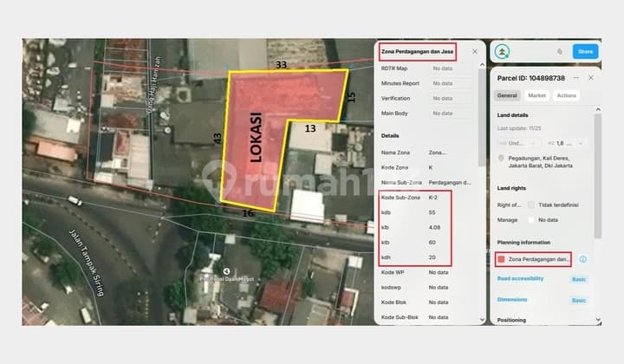This screenshot has height=364, width=624.
Task: Switch to the Actions tab
Action: click(566, 95)
